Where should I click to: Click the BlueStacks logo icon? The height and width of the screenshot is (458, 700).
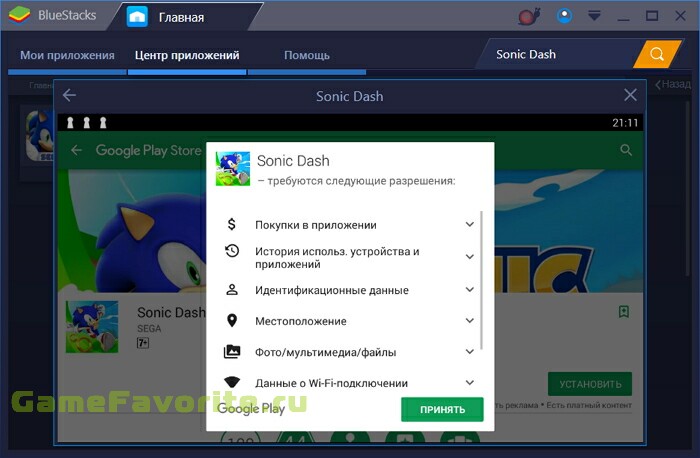[20, 15]
